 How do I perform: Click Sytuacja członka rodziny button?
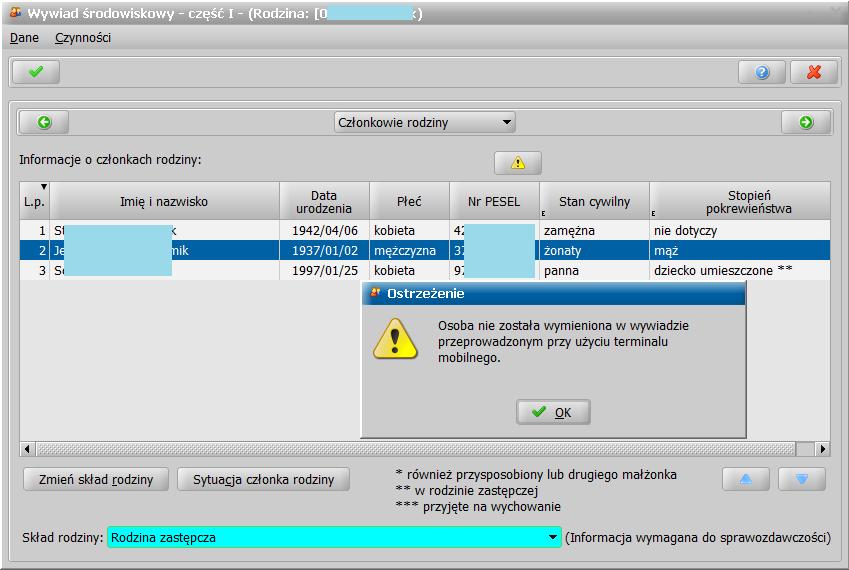click(x=263, y=480)
